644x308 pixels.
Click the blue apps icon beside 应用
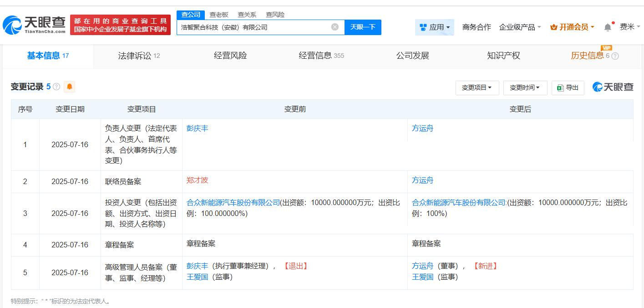tap(423, 27)
